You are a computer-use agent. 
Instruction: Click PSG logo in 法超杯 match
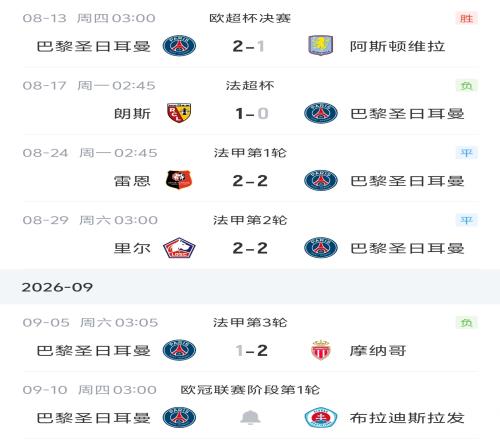pos(320,113)
